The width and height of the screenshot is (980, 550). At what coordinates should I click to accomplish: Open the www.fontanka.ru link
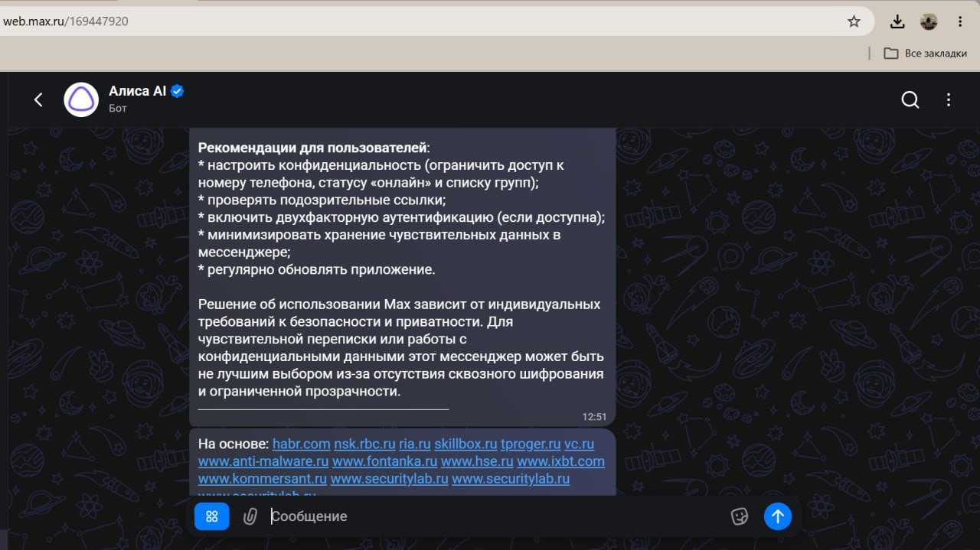[x=385, y=461]
